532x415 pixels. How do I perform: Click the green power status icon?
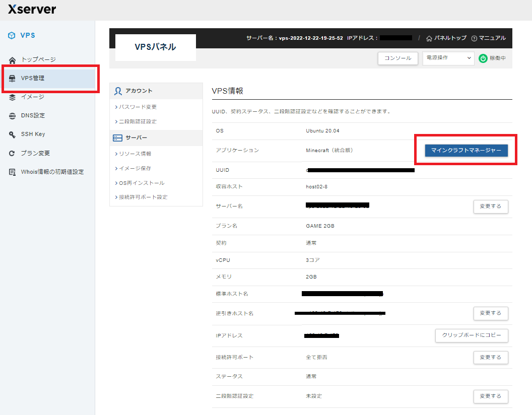tap(483, 58)
